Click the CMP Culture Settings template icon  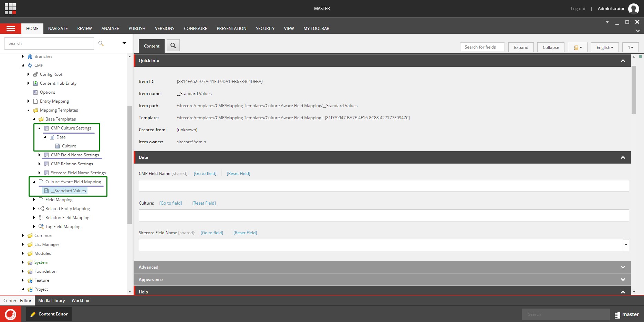(x=46, y=128)
